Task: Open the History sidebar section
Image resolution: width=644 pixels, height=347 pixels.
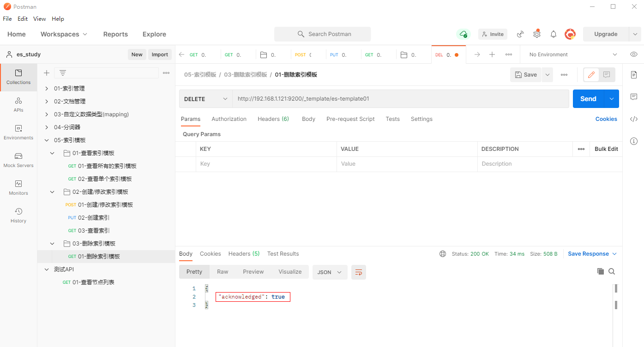Action: click(x=18, y=215)
